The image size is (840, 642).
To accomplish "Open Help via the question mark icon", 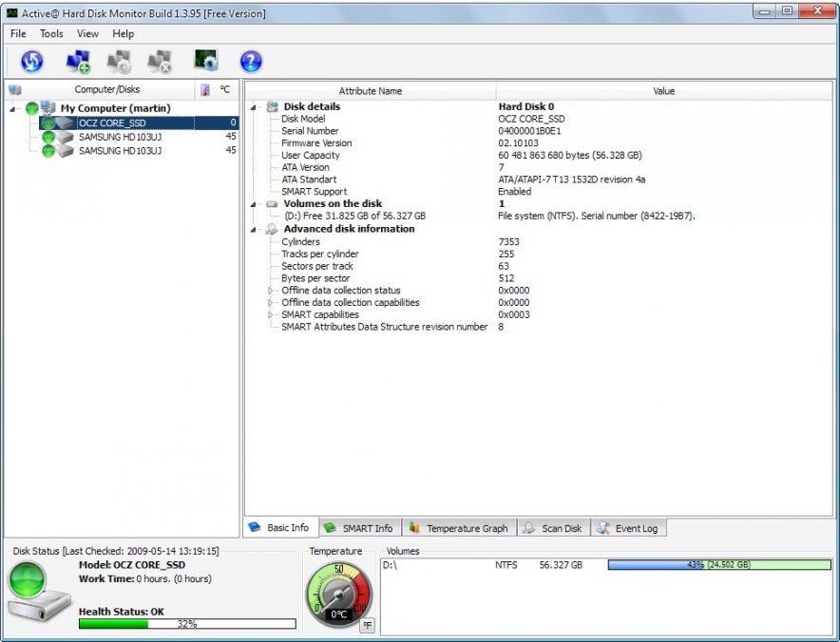I will coord(251,63).
